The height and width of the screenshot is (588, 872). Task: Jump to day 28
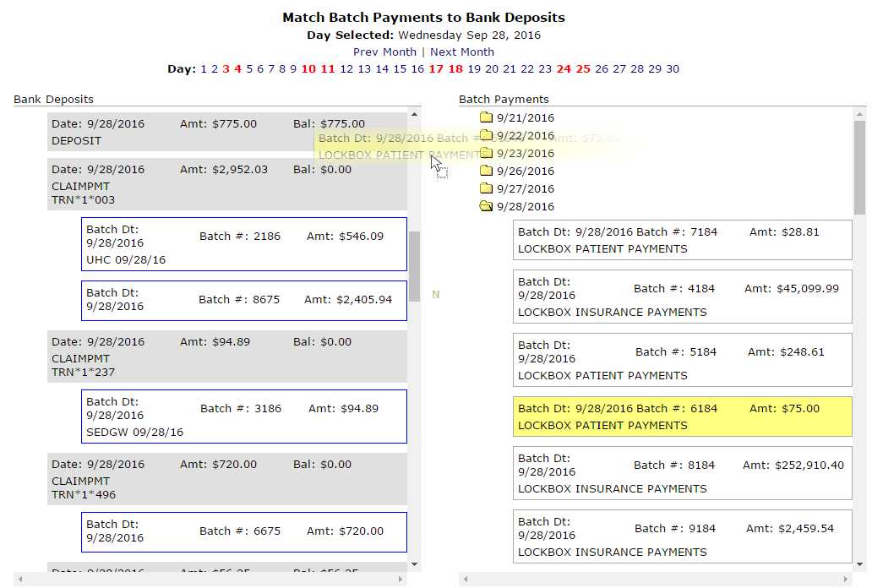(637, 69)
